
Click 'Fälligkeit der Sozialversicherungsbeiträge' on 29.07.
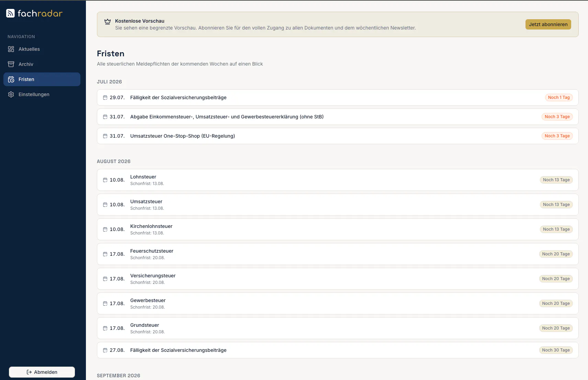(x=178, y=97)
